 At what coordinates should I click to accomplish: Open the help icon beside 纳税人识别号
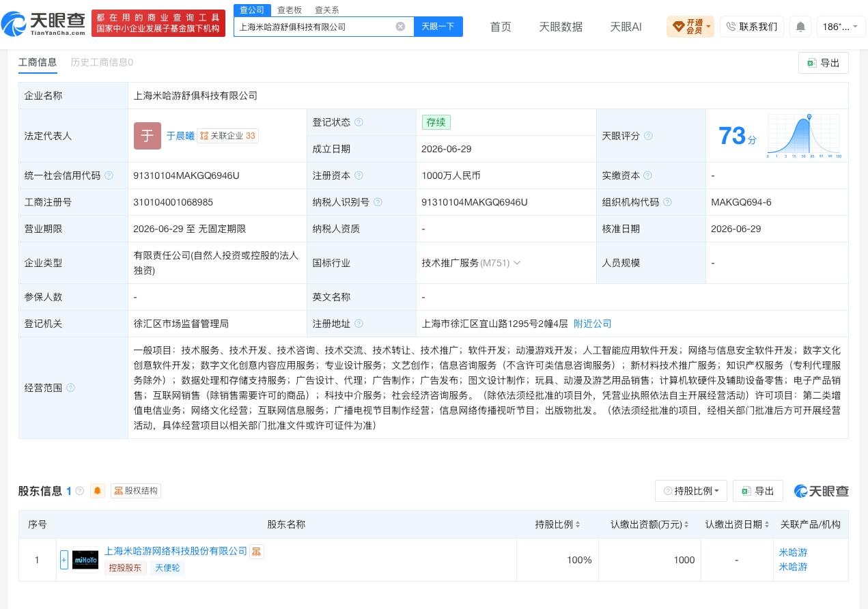(x=378, y=202)
